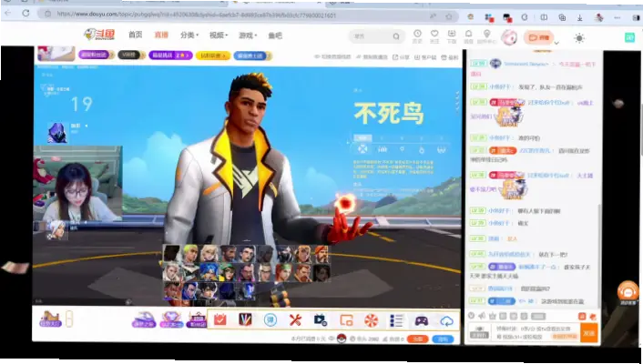The width and height of the screenshot is (643, 364).
Task: Open the blue cloud icon
Action: point(446,321)
